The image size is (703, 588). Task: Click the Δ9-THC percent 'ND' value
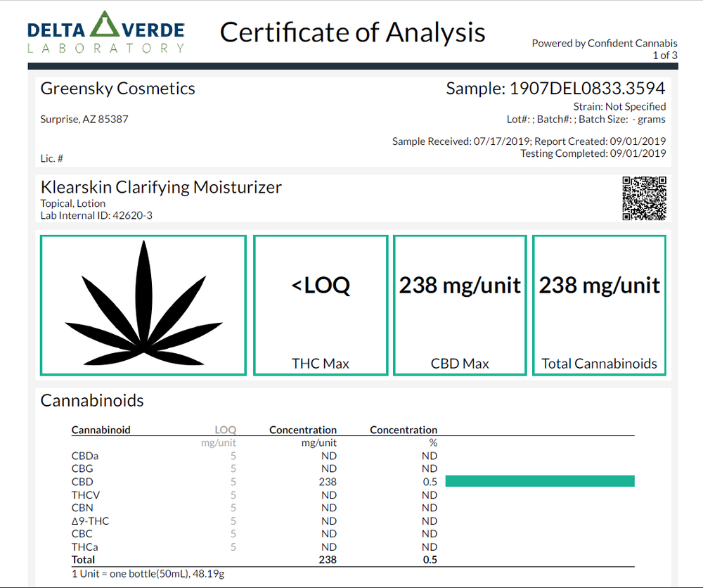coord(429,520)
